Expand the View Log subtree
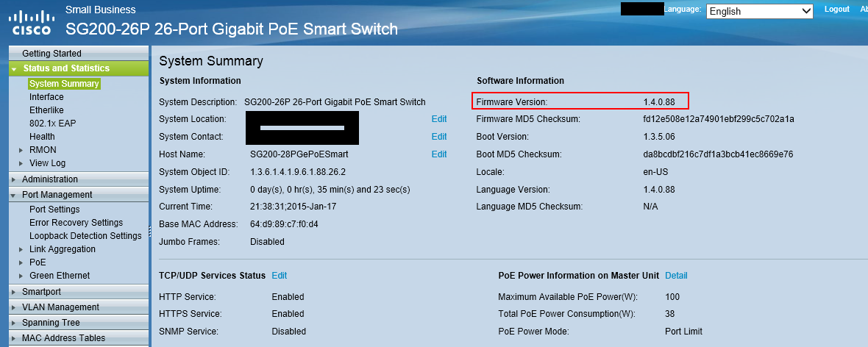Viewport: 868px width, 347px height. coord(21,163)
